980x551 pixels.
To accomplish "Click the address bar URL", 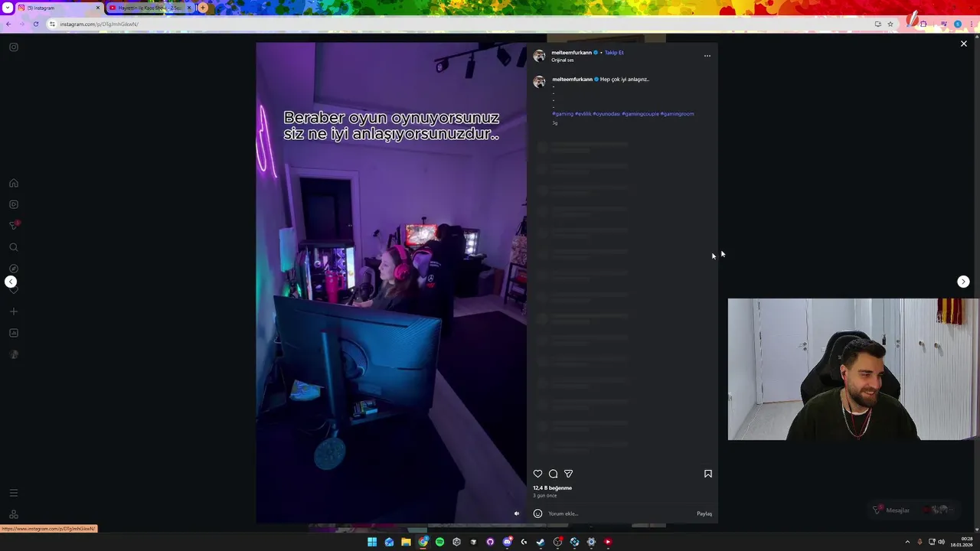I will pos(100,24).
